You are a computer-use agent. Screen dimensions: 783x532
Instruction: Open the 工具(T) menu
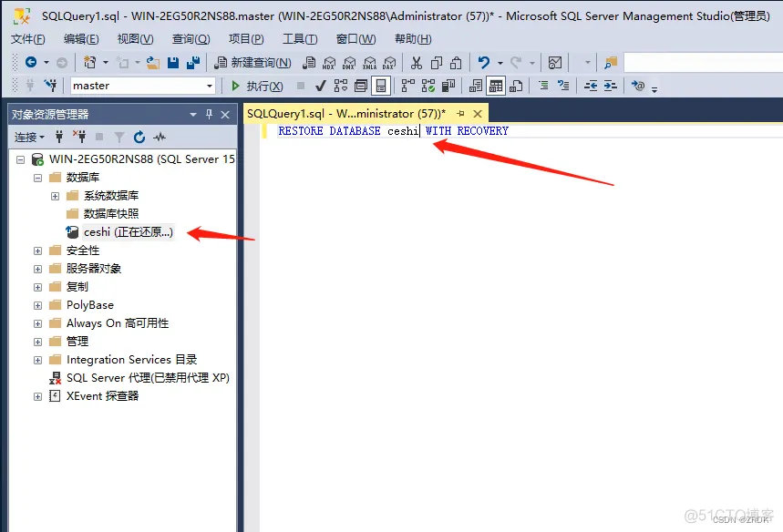[300, 39]
